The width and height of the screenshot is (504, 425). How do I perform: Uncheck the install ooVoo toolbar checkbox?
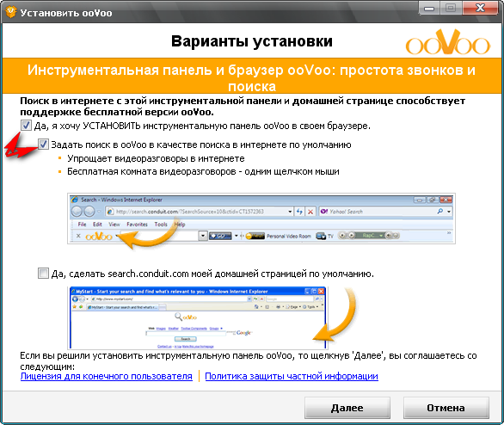point(26,126)
